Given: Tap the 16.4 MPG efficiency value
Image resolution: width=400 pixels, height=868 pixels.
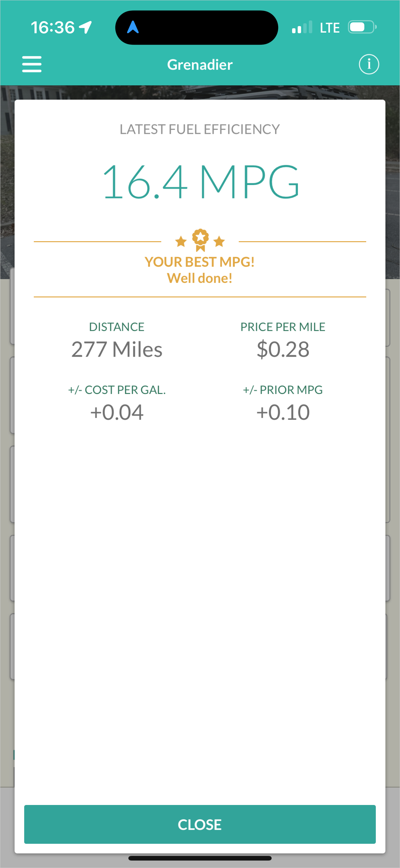Looking at the screenshot, I should point(200,182).
